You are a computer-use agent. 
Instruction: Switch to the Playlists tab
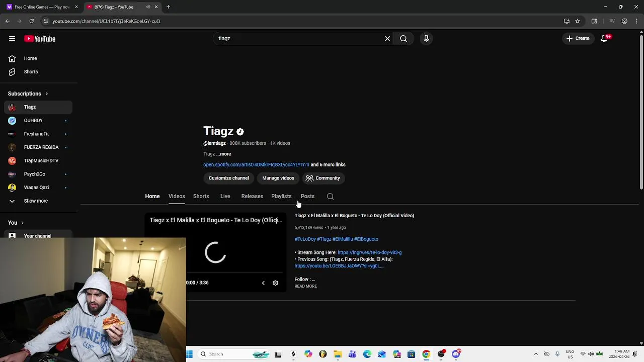[x=281, y=196]
